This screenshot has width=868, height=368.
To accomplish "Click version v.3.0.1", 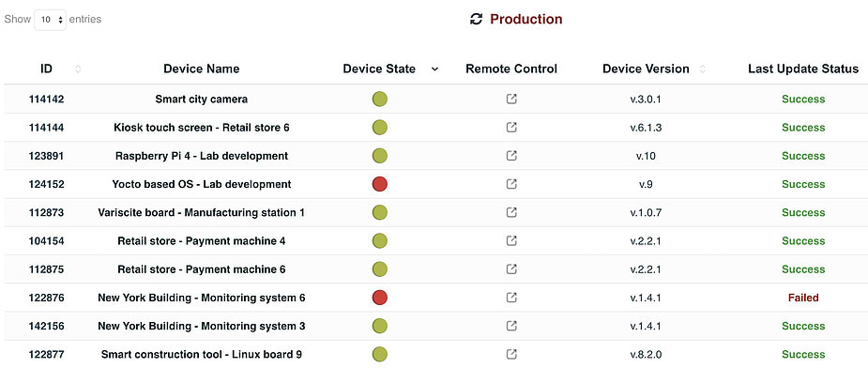I will tap(646, 100).
